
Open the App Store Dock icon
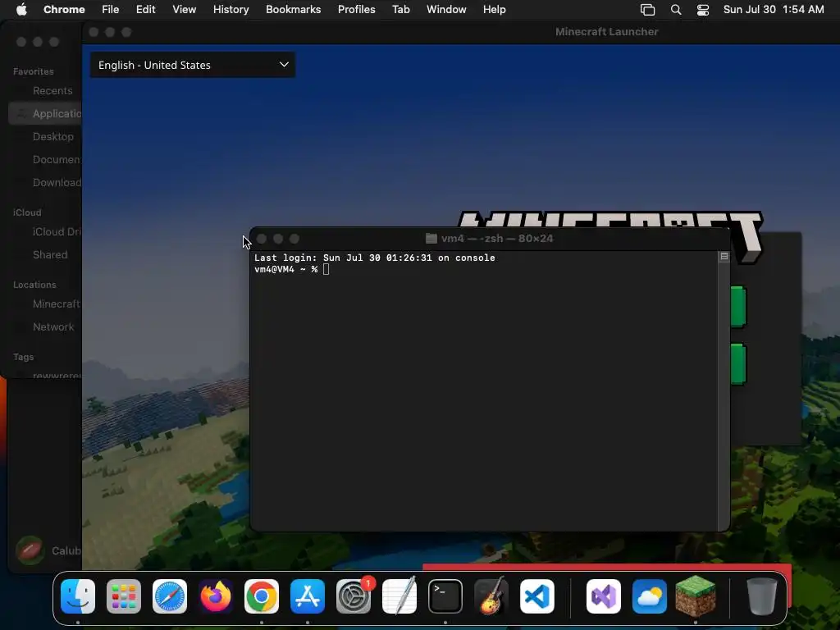(x=308, y=596)
